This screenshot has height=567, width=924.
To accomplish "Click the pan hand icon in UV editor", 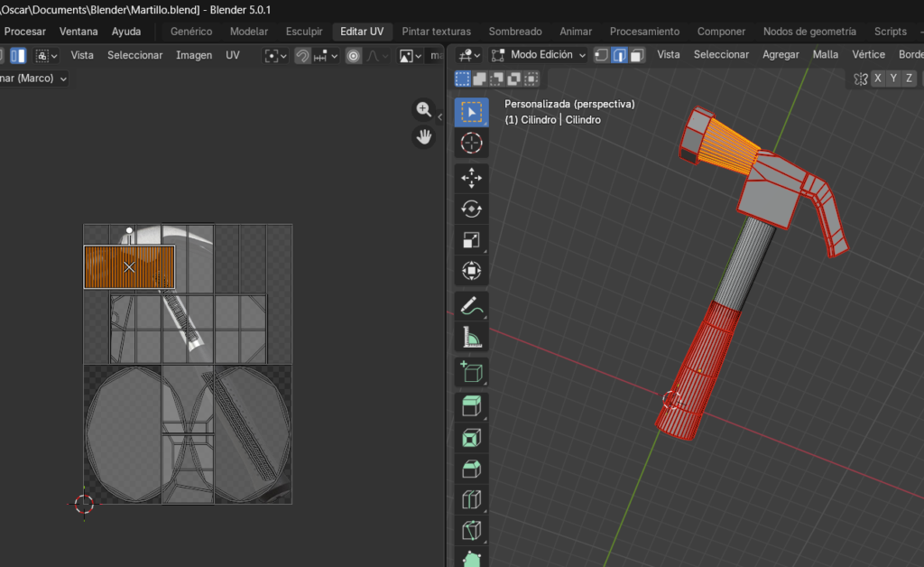I will click(423, 137).
